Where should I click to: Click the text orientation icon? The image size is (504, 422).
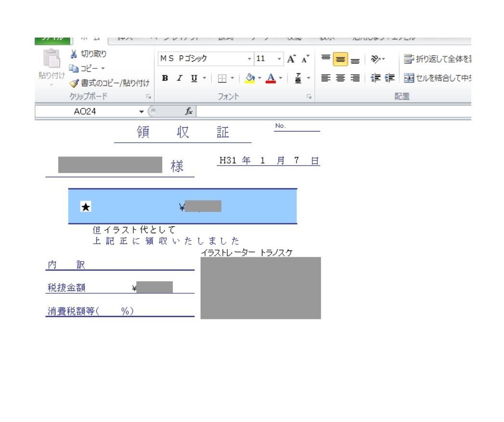[376, 59]
